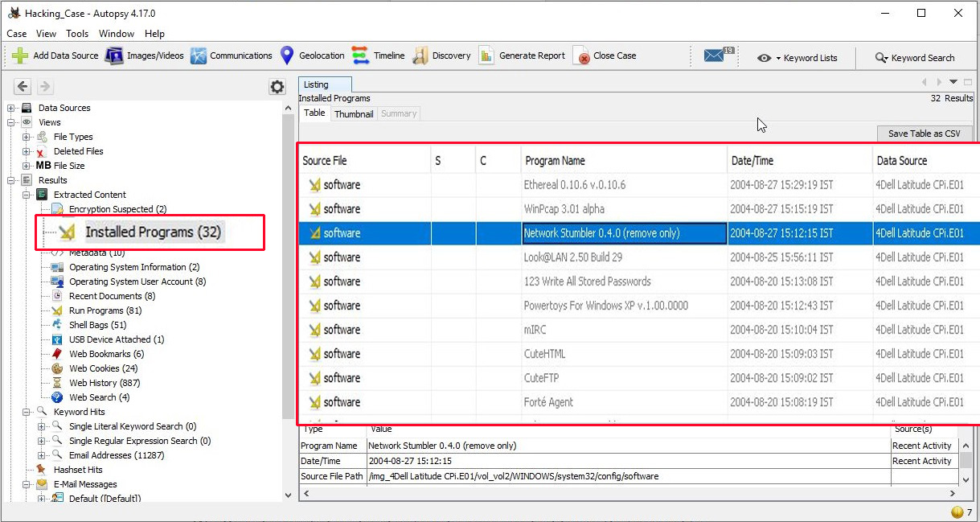Screen dimensions: 980x522
Task: Select the mIRC program row
Action: point(639,330)
